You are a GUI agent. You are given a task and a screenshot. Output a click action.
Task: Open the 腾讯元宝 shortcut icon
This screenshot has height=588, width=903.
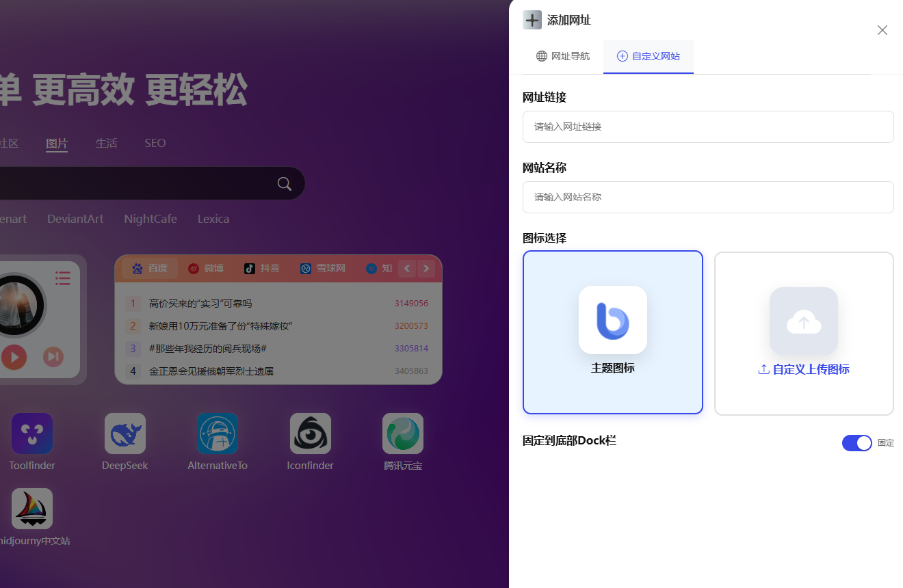(403, 433)
